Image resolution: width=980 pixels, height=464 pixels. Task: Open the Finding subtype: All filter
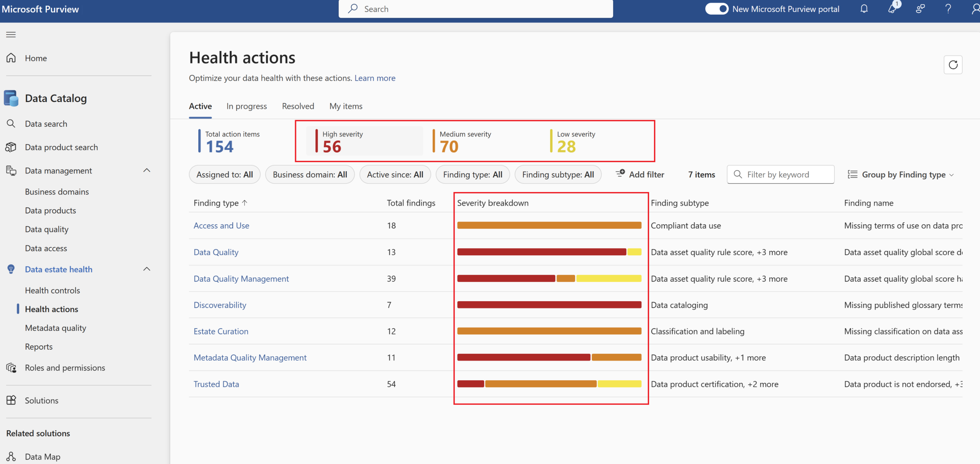point(557,174)
